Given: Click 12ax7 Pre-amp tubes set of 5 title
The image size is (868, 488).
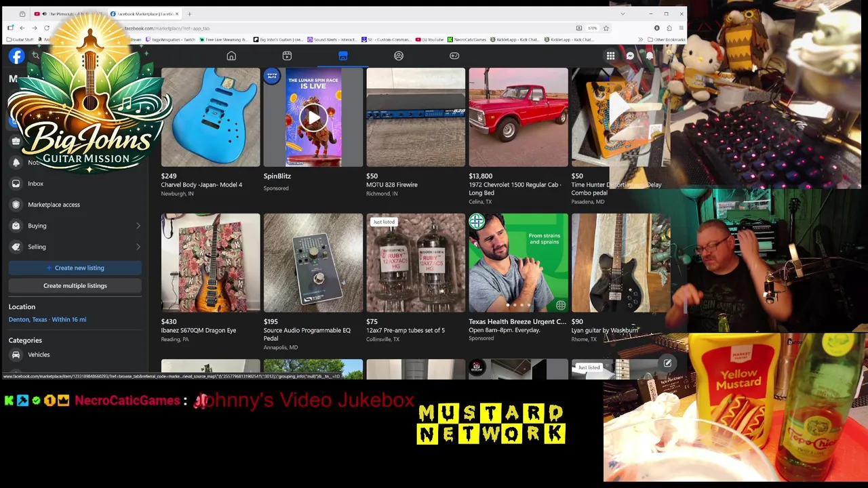Looking at the screenshot, I should (x=406, y=331).
